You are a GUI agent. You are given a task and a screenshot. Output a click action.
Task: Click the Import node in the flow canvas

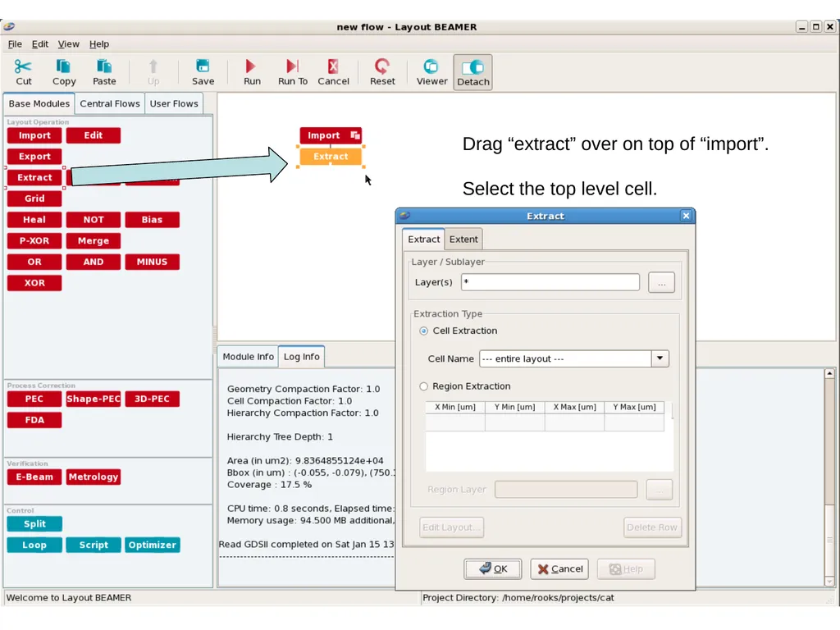click(x=331, y=135)
